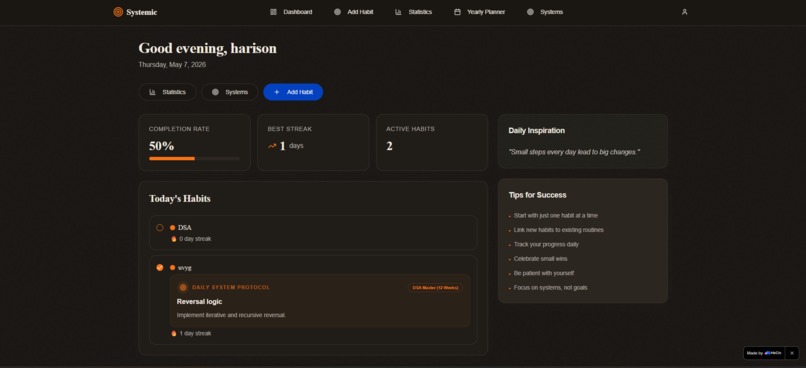This screenshot has width=806, height=368.
Task: Click the trending arrow icon beside best streak
Action: click(x=272, y=146)
